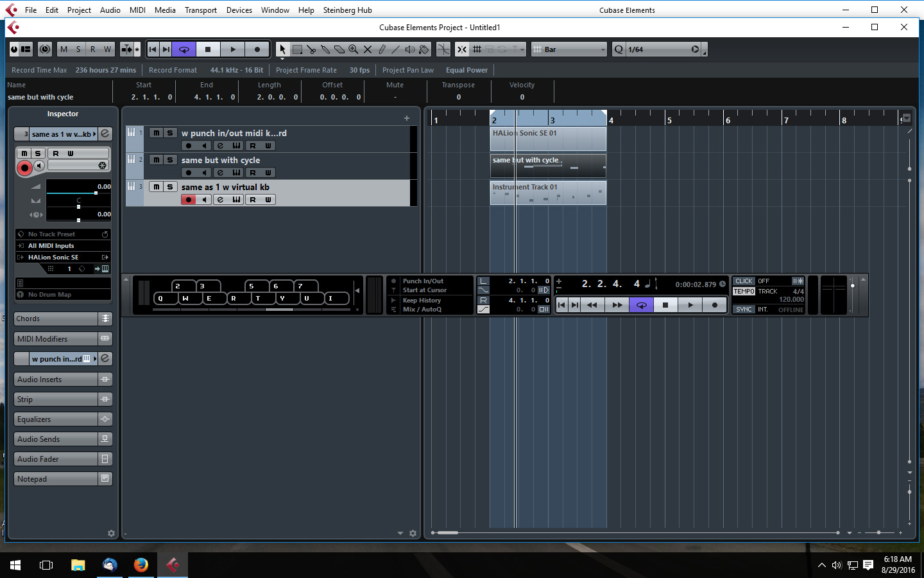924x578 pixels.
Task: Select the Play speaker tool
Action: tap(410, 49)
